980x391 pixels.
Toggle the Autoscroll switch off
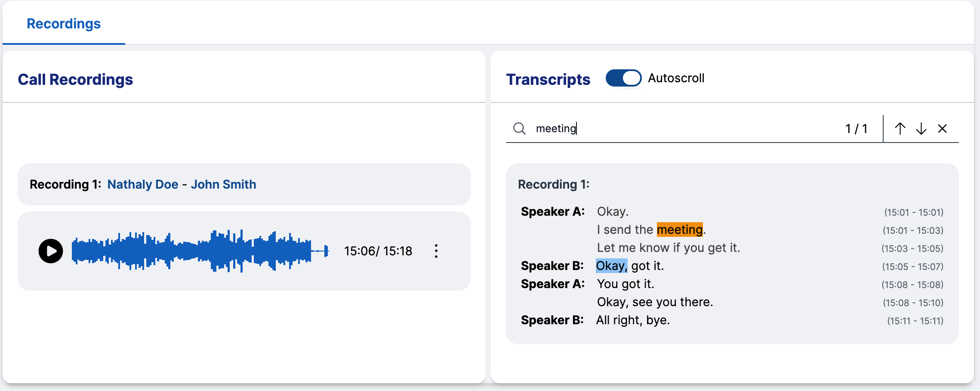tap(623, 78)
